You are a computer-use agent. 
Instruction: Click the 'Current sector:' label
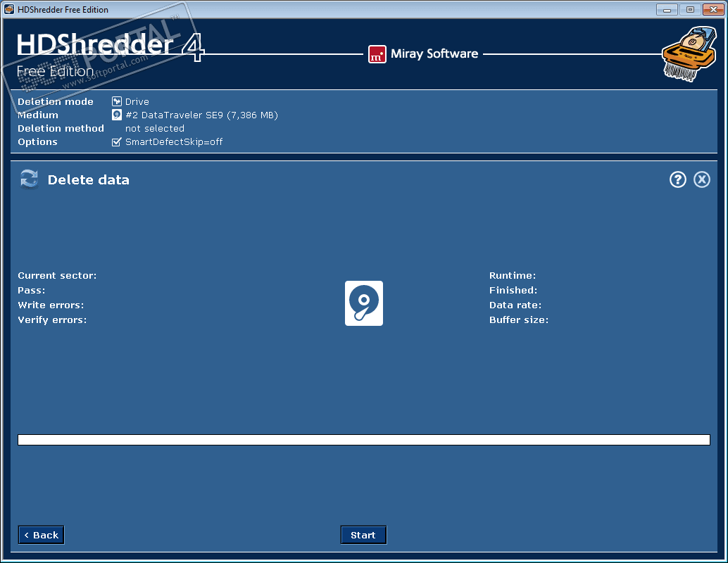(57, 276)
